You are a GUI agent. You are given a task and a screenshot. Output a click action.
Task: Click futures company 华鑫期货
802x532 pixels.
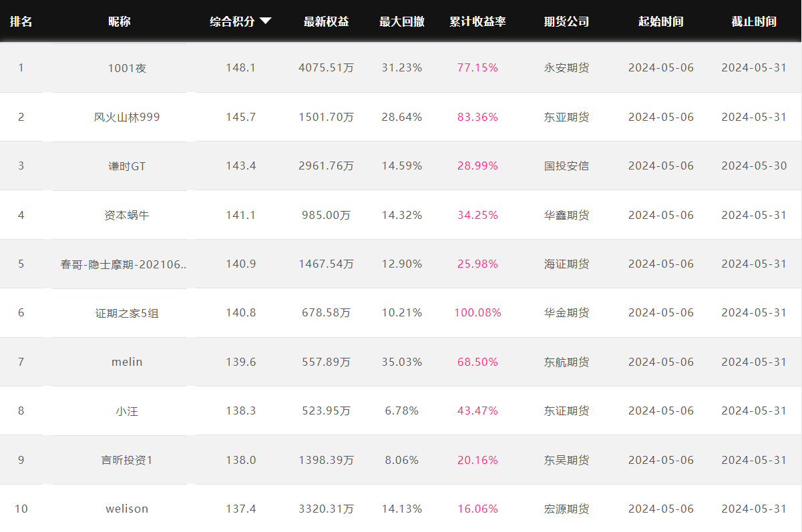click(566, 215)
